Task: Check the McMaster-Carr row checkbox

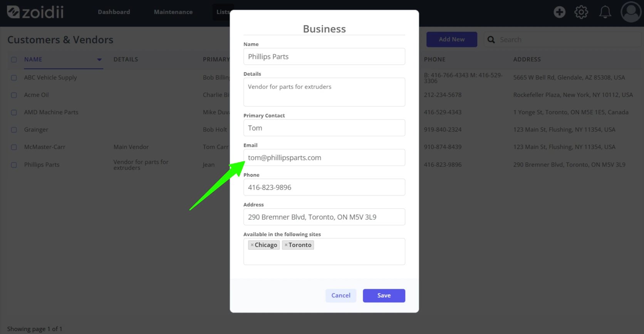Action: [14, 147]
